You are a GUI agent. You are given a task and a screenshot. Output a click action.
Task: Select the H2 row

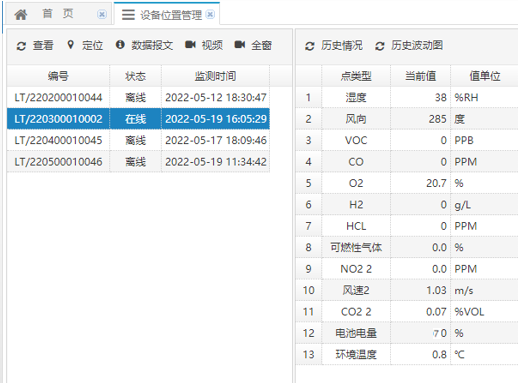[x=407, y=205]
